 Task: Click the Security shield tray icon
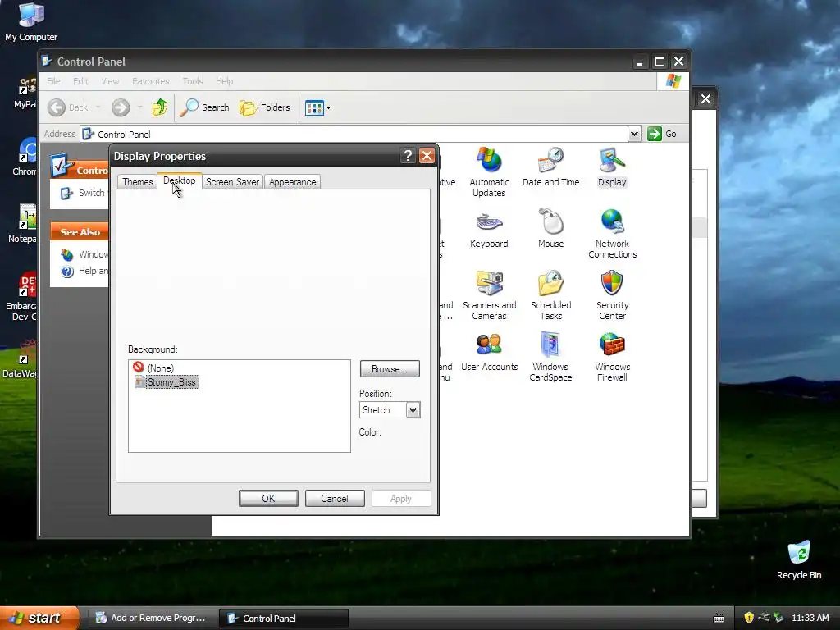(x=749, y=618)
